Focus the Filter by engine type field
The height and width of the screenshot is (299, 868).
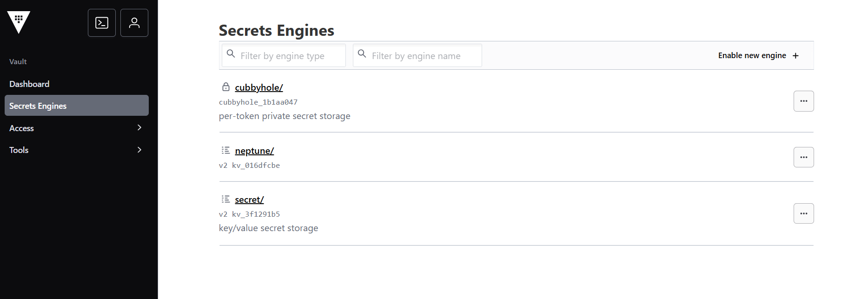[284, 55]
